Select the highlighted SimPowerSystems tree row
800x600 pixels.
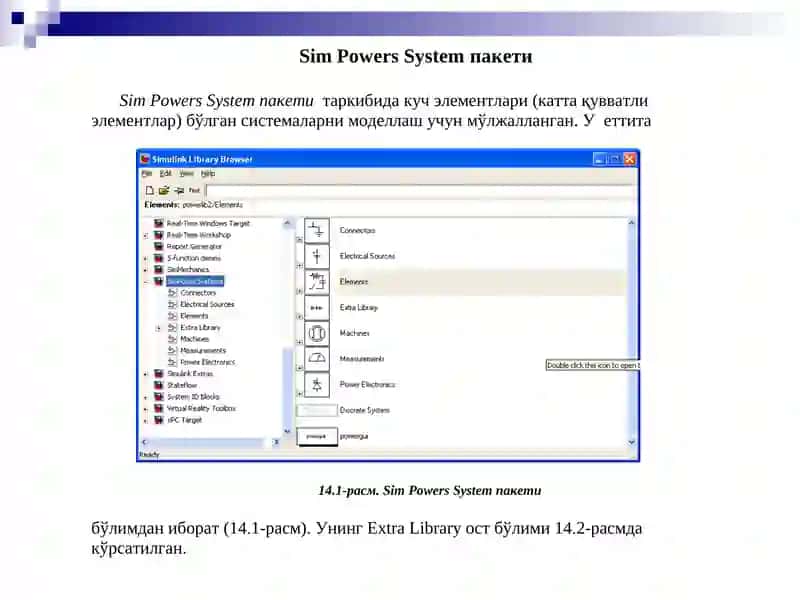click(x=195, y=281)
